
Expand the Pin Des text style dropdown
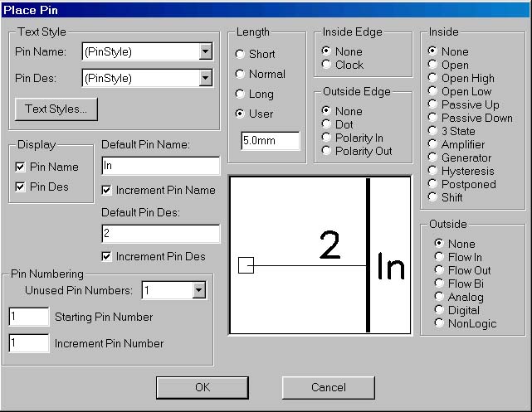(206, 79)
